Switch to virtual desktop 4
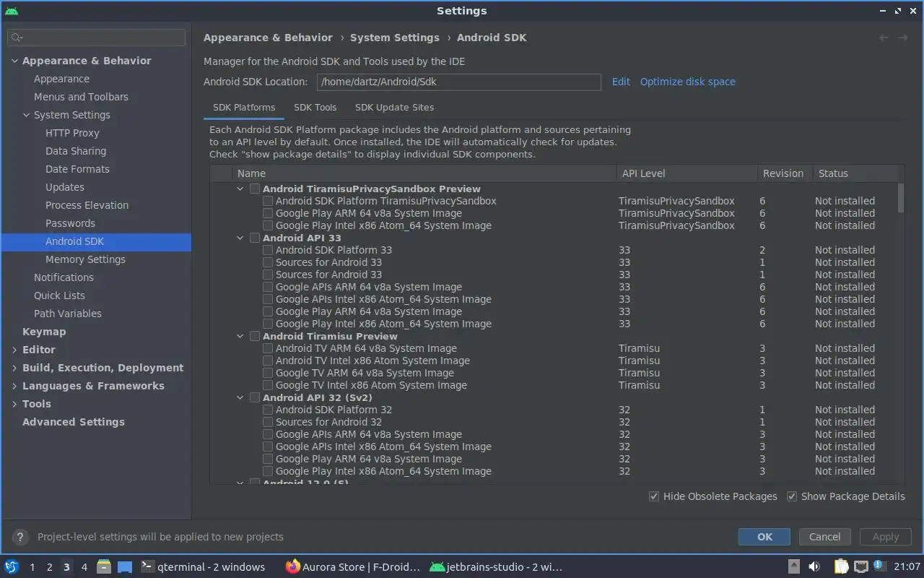The width and height of the screenshot is (924, 578). pos(84,567)
